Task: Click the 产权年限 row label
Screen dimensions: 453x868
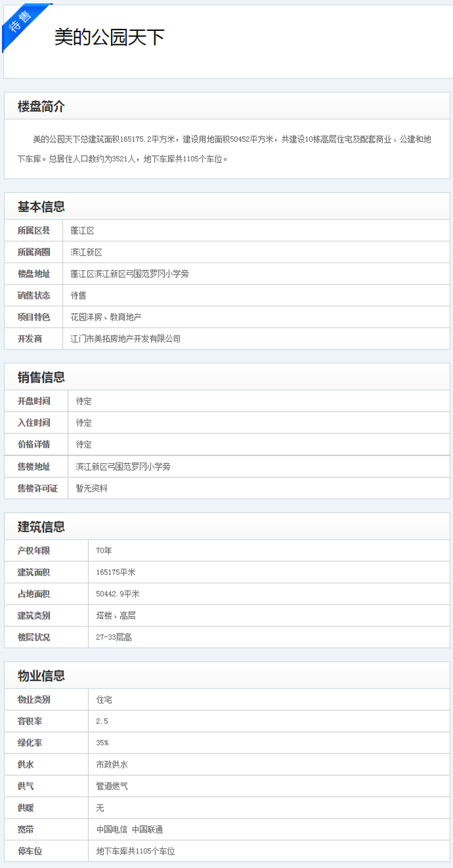Action: tap(34, 550)
